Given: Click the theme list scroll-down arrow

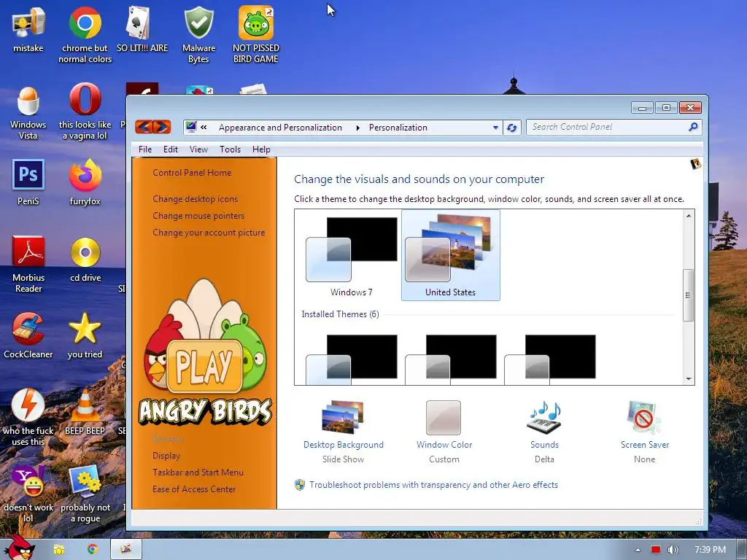Looking at the screenshot, I should [x=689, y=379].
